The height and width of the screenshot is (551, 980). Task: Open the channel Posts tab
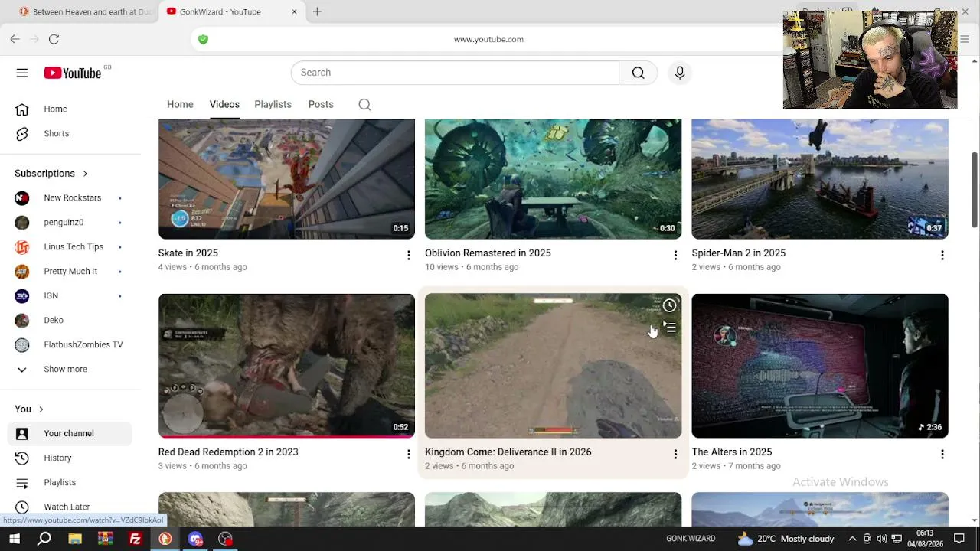click(x=321, y=105)
